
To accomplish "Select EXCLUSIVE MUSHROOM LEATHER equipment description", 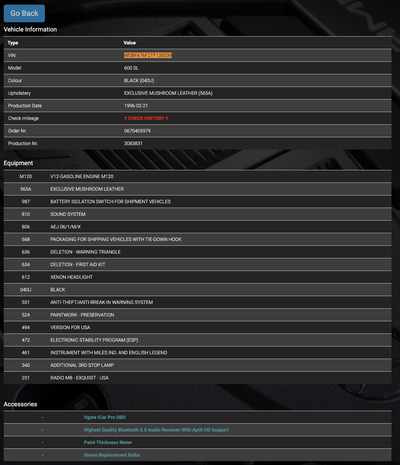I will pyautogui.click(x=87, y=189).
